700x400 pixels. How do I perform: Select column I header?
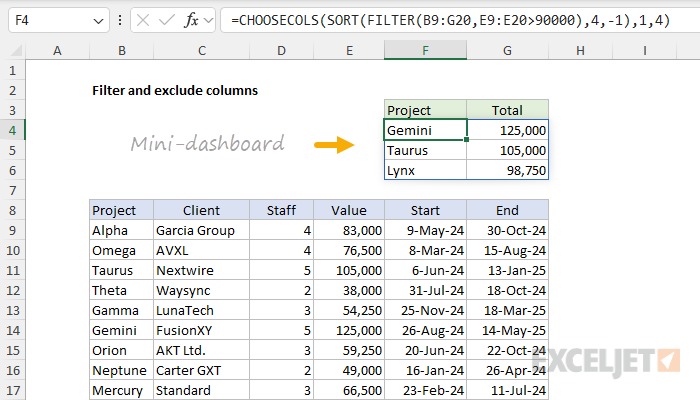[x=645, y=50]
